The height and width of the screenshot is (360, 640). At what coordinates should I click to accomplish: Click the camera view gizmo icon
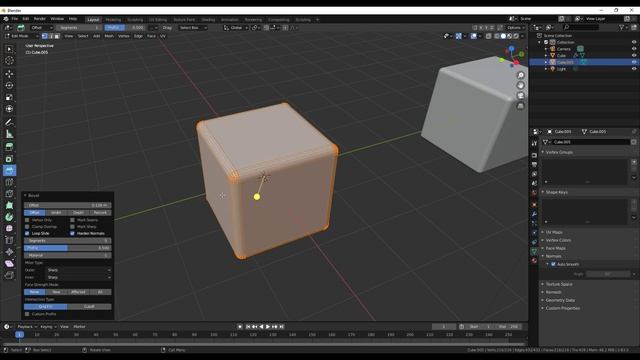coord(521,96)
